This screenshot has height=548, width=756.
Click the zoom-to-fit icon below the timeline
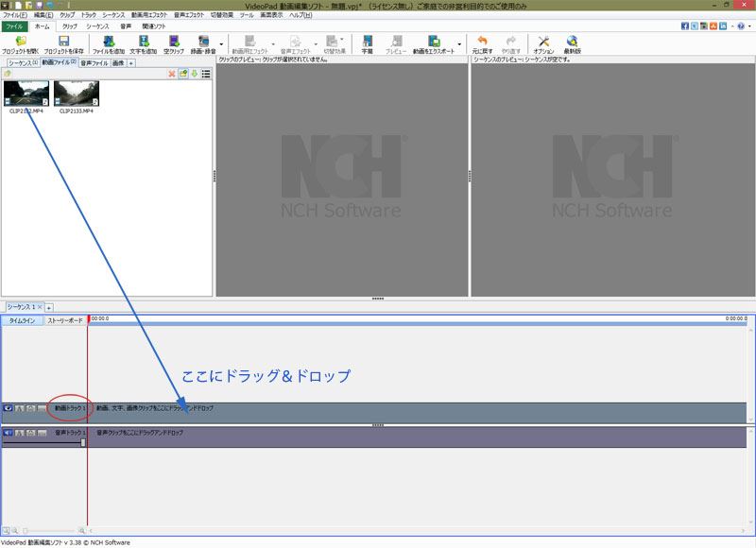[6, 531]
